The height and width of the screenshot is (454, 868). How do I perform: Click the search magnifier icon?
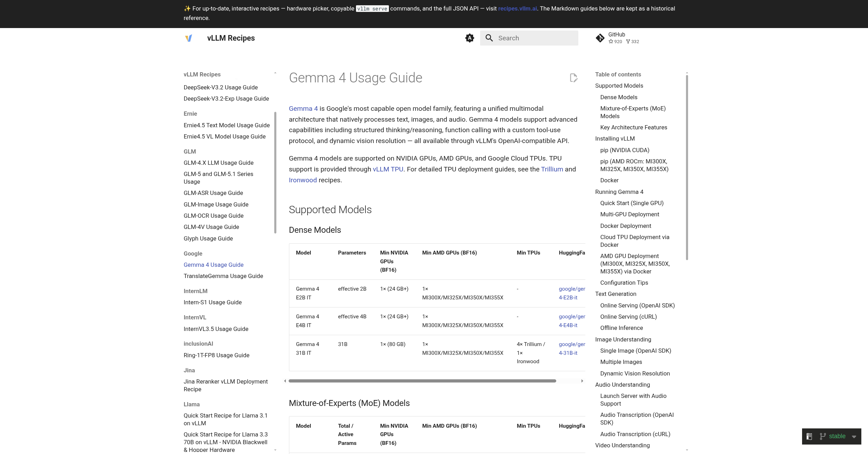[x=489, y=38]
